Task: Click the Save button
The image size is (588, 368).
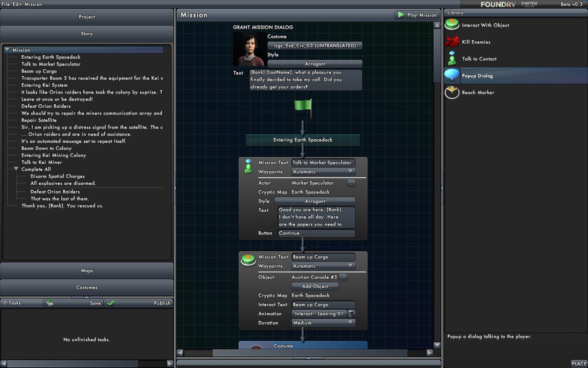Action: point(73,303)
